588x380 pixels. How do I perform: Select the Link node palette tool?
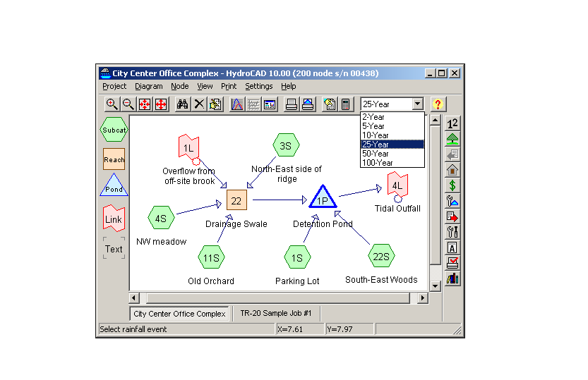pos(114,219)
